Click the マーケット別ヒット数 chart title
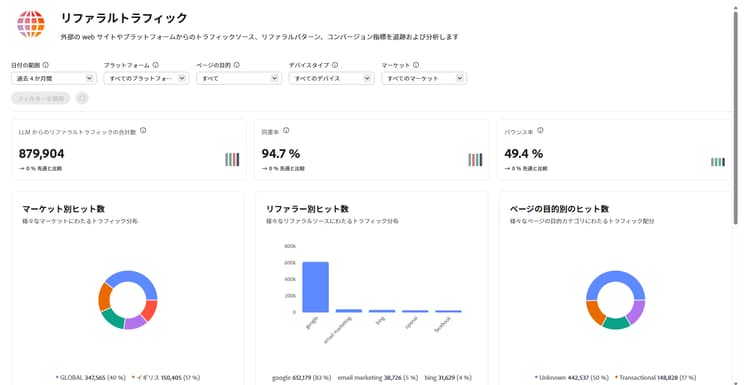750x385 pixels. pos(63,209)
